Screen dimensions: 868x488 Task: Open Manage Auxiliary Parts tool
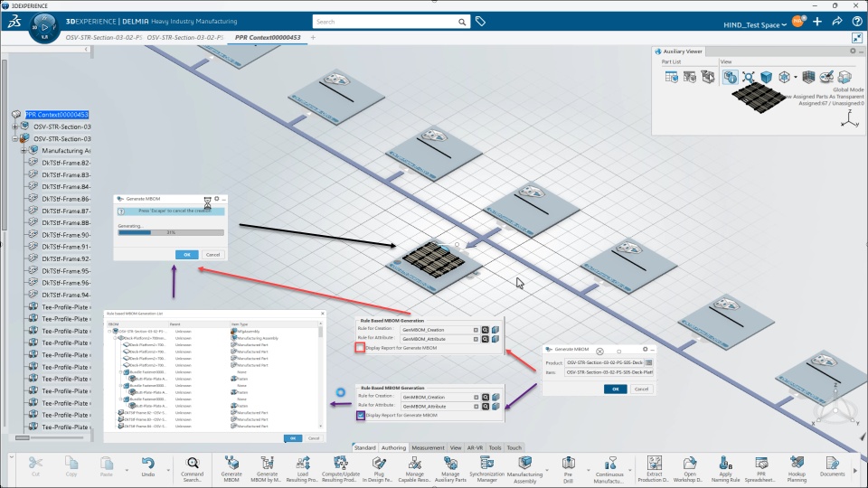pos(450,468)
